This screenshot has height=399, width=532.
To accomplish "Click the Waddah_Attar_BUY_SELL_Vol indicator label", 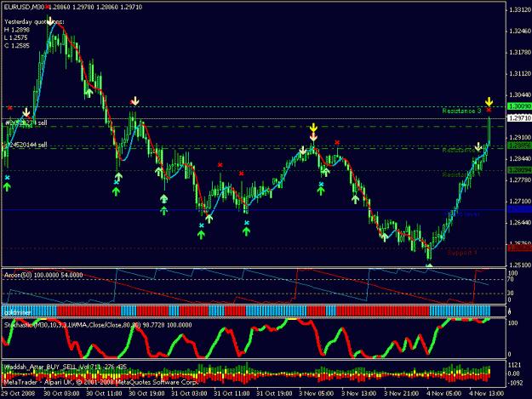I will 66,367.
